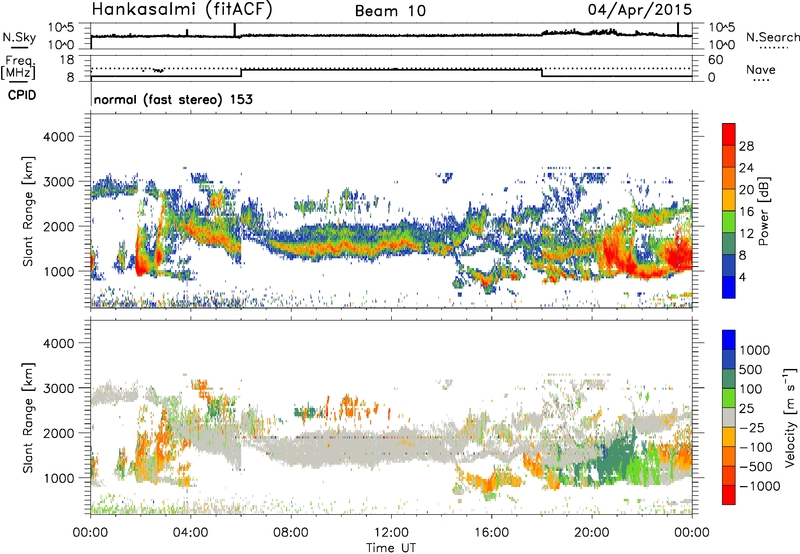Image resolution: width=800 pixels, height=554 pixels.
Task: Click the 'Hankasalmi (fitACF)' title text
Action: coord(182,9)
